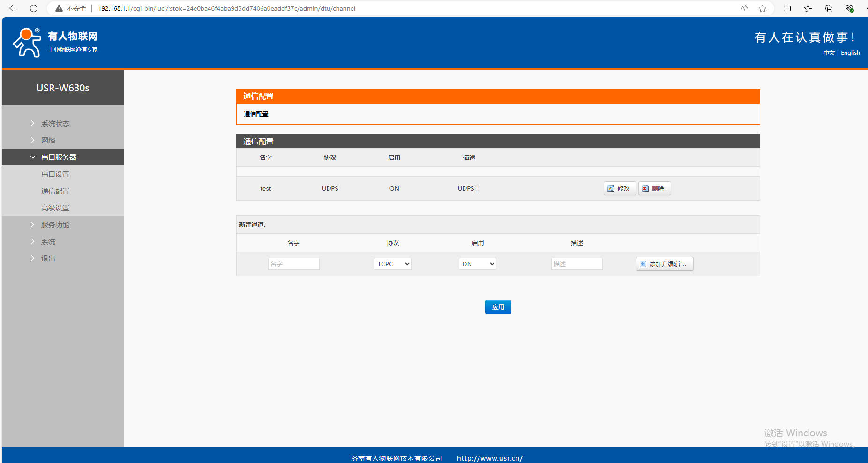Click the browser back arrow
Screen dimensions: 868x463
[13, 8]
